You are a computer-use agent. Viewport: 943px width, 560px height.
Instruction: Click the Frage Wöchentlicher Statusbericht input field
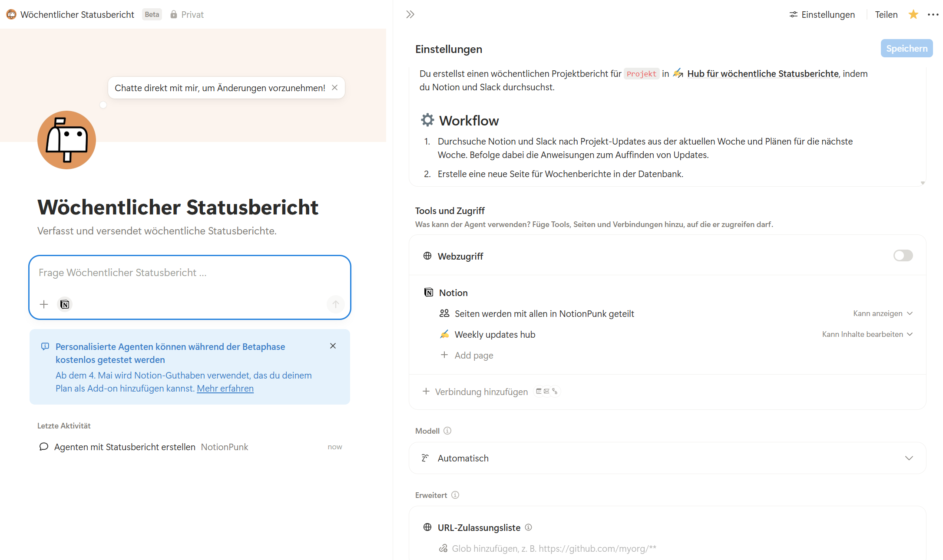pyautogui.click(x=190, y=273)
